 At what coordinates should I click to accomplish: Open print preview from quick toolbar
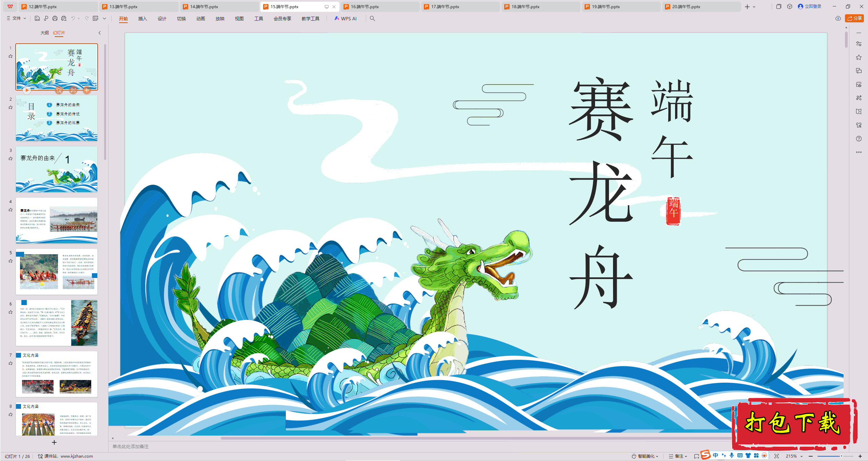click(64, 19)
